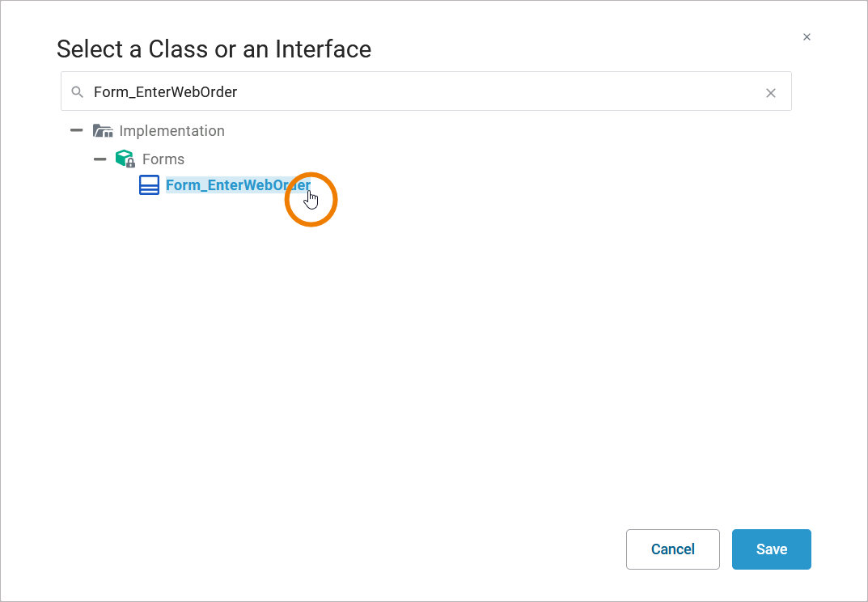Clear the search field text
The width and height of the screenshot is (868, 602).
coord(771,93)
